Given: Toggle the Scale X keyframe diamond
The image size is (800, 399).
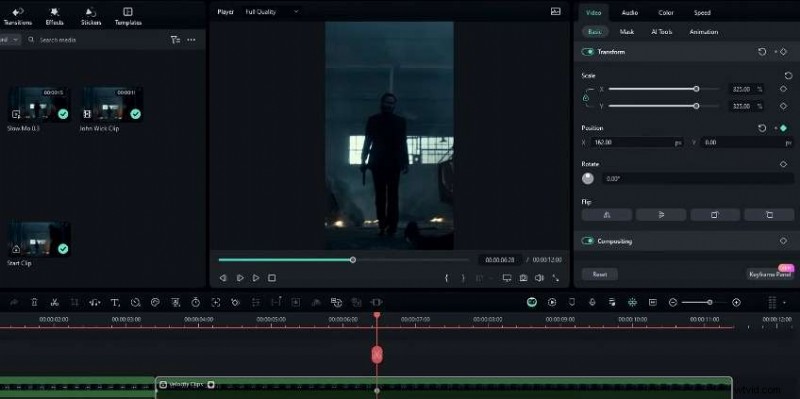Looking at the screenshot, I should coord(783,89).
